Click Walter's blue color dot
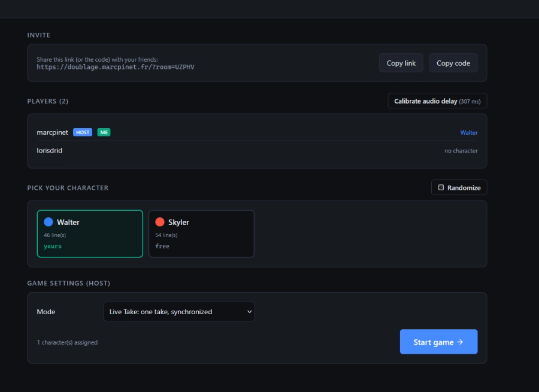The image size is (539, 392). (x=49, y=222)
